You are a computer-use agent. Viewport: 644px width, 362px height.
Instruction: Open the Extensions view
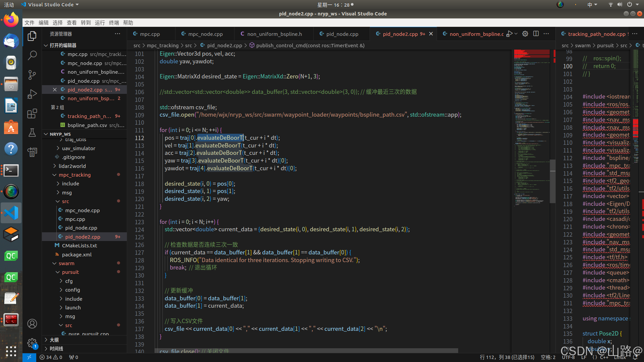point(32,114)
